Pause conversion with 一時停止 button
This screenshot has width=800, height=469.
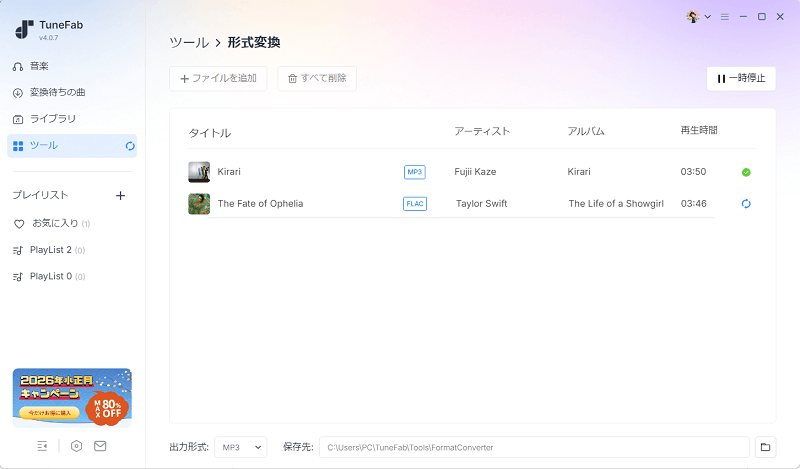pos(741,79)
